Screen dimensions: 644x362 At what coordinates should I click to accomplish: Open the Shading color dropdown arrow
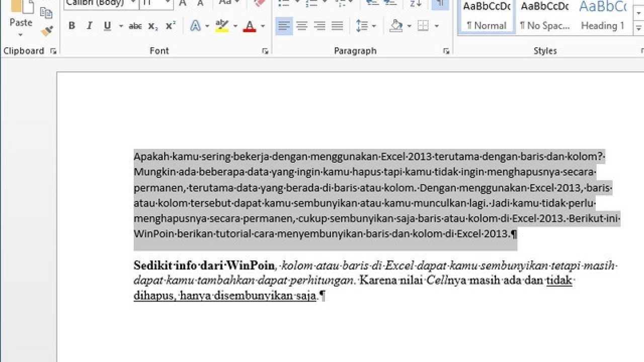(409, 26)
